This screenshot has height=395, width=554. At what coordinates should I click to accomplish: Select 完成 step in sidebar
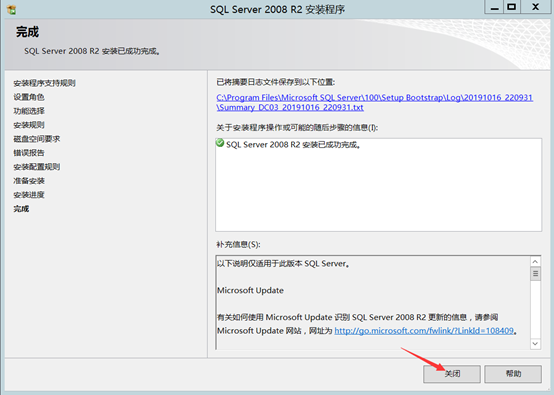[21, 209]
